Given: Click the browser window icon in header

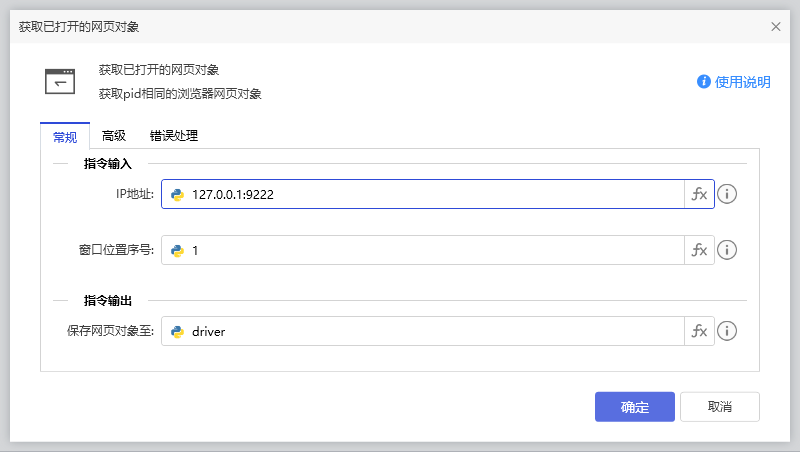Looking at the screenshot, I should [x=60, y=81].
